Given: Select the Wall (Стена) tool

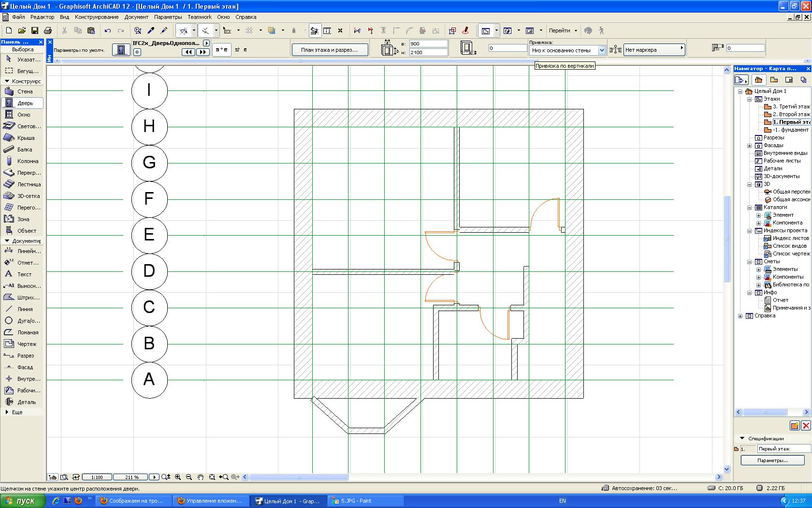Looking at the screenshot, I should pos(22,91).
